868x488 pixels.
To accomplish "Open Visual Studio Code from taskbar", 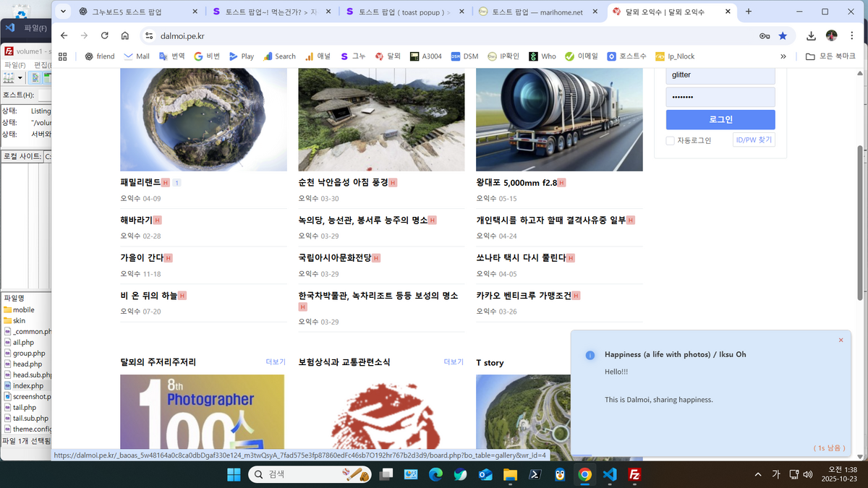I will [x=610, y=474].
